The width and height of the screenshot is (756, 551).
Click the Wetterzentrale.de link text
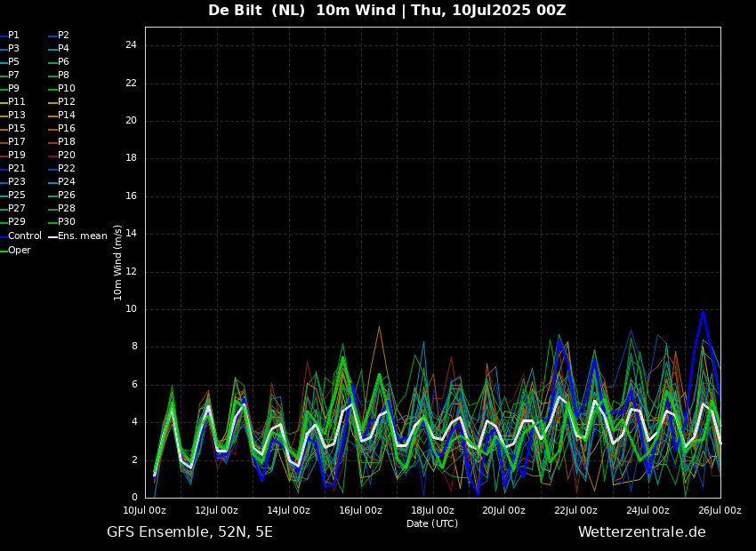[641, 532]
